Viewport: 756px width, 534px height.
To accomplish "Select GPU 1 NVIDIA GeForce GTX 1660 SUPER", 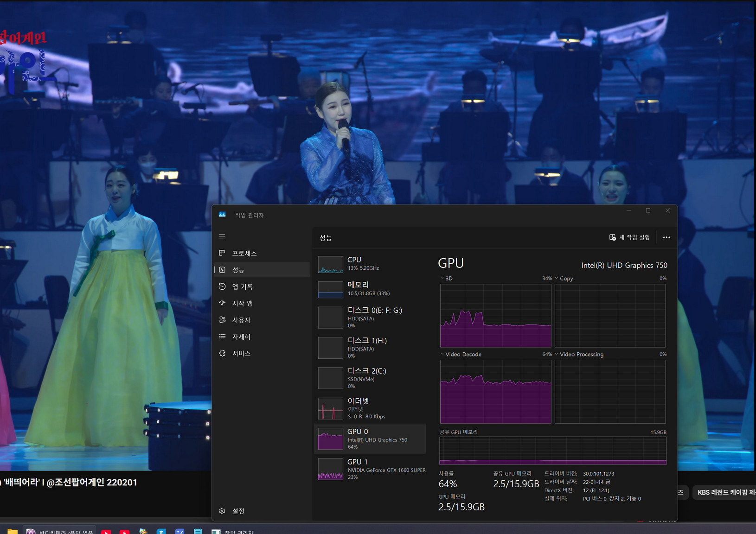I will [370, 469].
